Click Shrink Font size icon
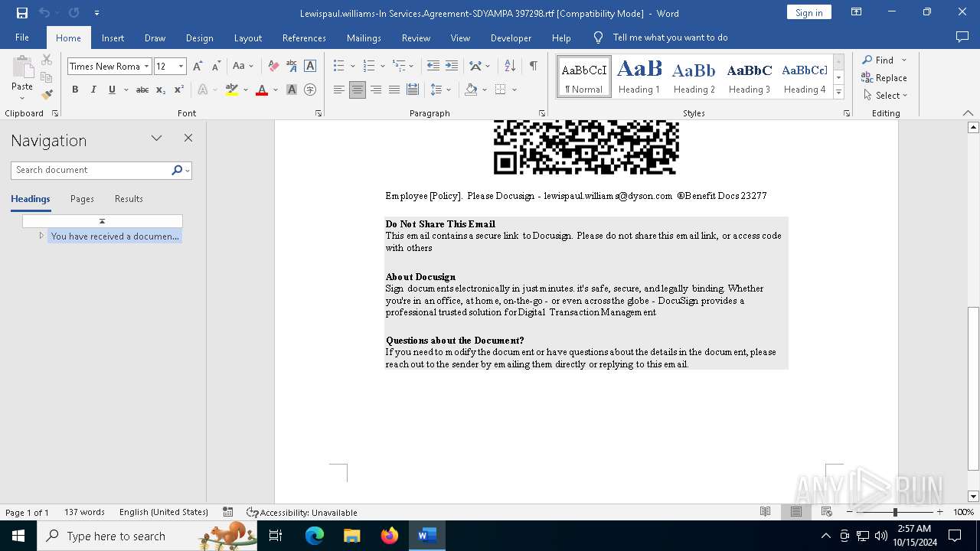The image size is (980, 551). pyautogui.click(x=216, y=67)
